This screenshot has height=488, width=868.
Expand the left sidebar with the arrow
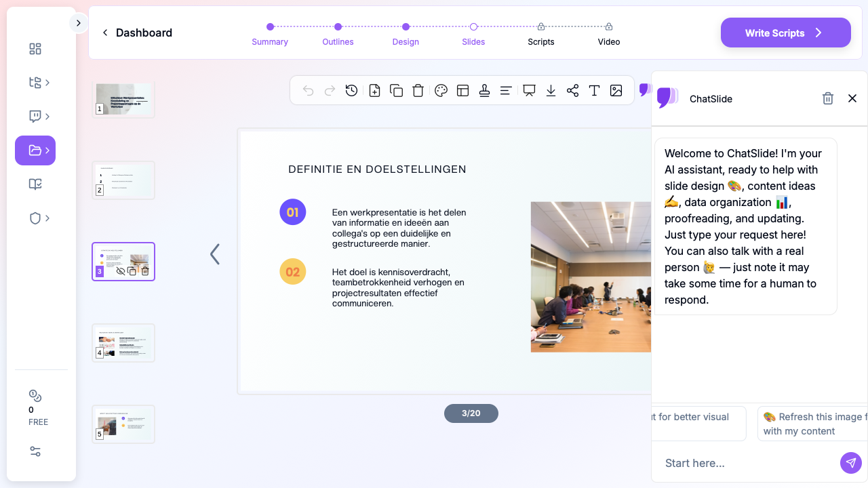coord(78,23)
